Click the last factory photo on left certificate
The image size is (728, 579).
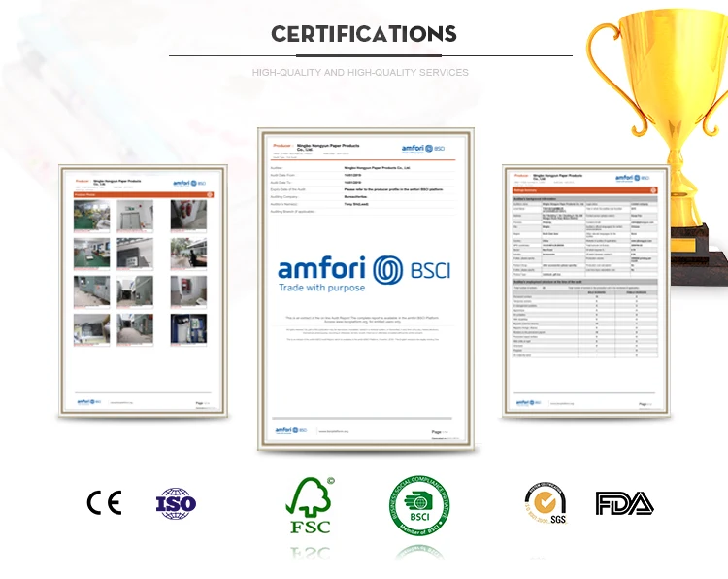point(188,330)
